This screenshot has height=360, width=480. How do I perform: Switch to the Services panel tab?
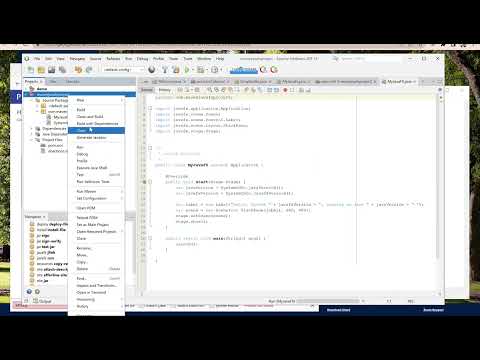pyautogui.click(x=72, y=81)
